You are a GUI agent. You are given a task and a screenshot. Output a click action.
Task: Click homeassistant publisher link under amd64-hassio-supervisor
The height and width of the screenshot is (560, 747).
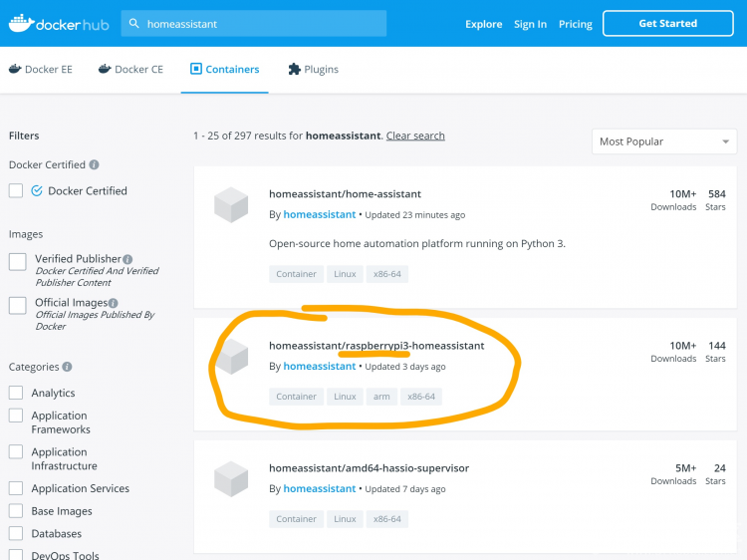(319, 488)
